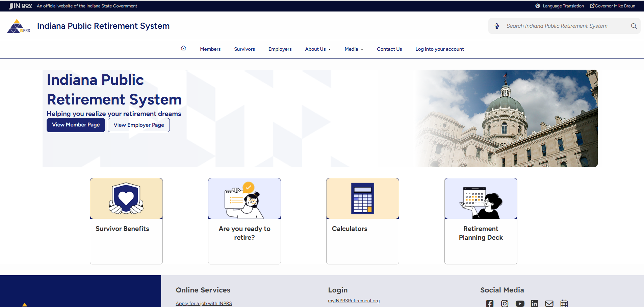The height and width of the screenshot is (307, 644).
Task: Open the Survivor Benefits card title
Action: [122, 229]
